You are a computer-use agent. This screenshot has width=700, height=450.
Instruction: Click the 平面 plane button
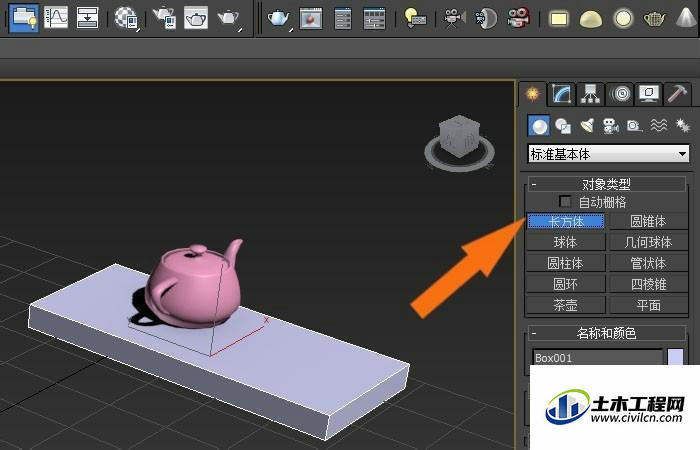pyautogui.click(x=648, y=305)
